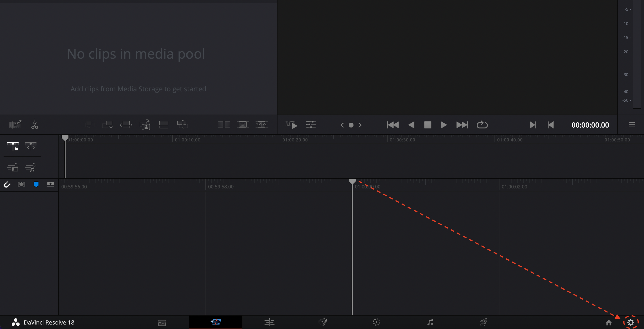
Task: Toggle timeline snapping magnet
Action: pyautogui.click(x=7, y=184)
